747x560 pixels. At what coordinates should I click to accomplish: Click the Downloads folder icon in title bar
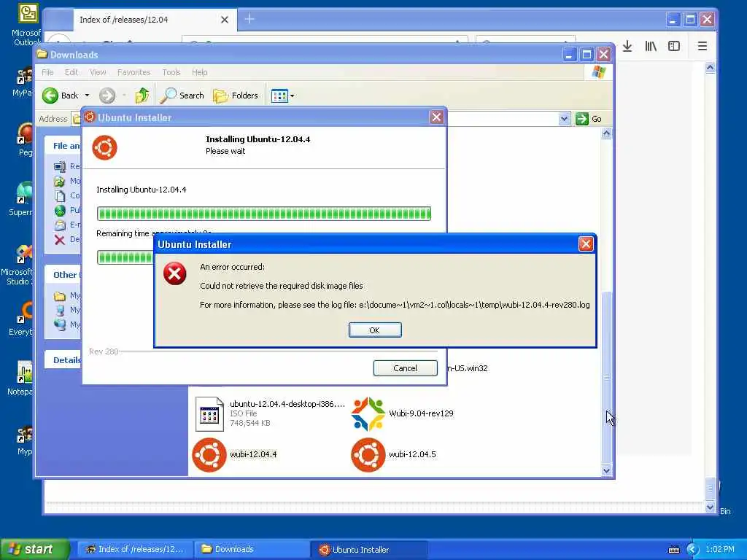(42, 54)
